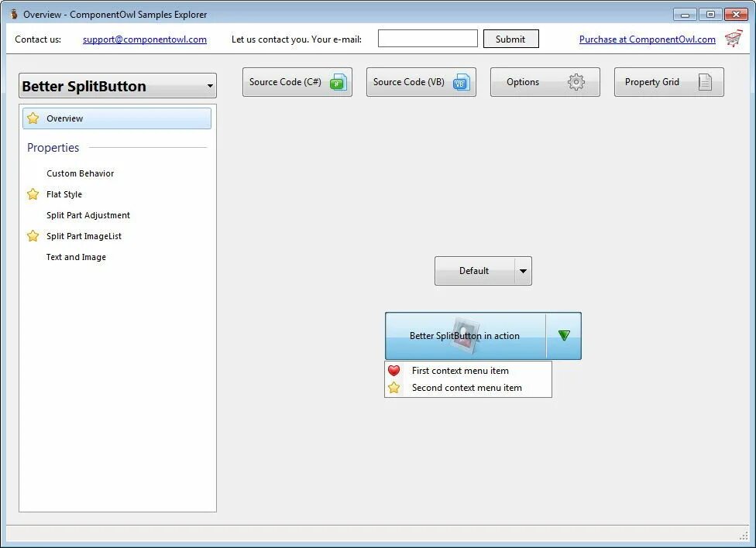
Task: Show the Property Grid
Action: point(669,82)
